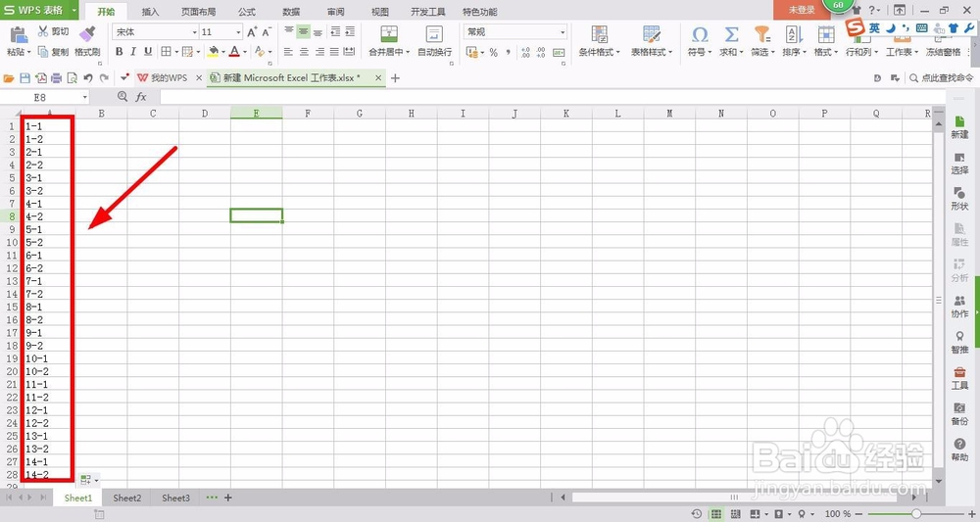Open the font size dropdown showing 11
The image size is (980, 522).
(238, 32)
